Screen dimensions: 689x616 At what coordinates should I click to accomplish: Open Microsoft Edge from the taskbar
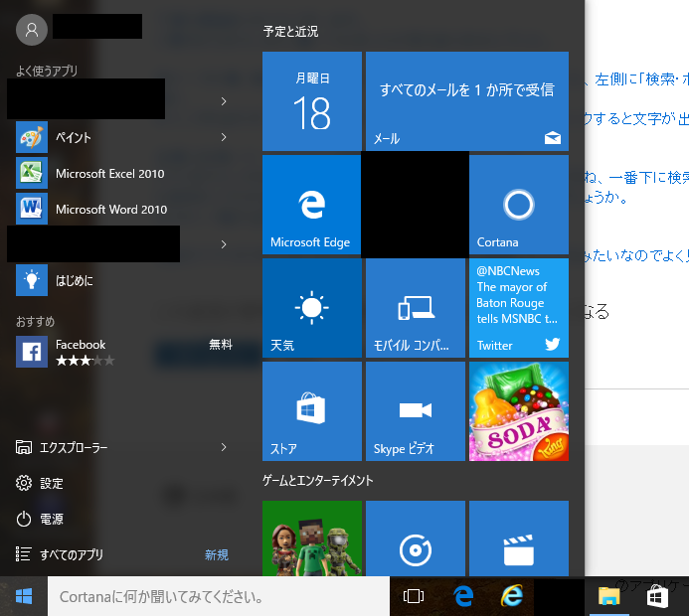pos(463,596)
